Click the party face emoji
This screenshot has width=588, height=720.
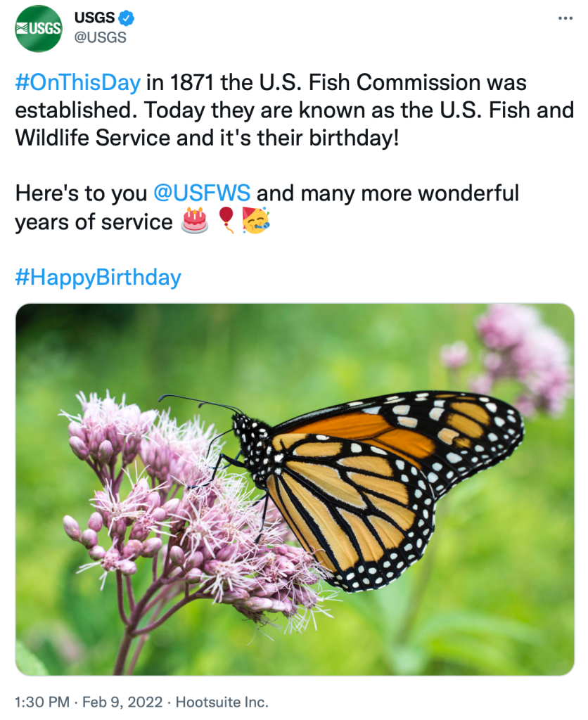coord(256,221)
